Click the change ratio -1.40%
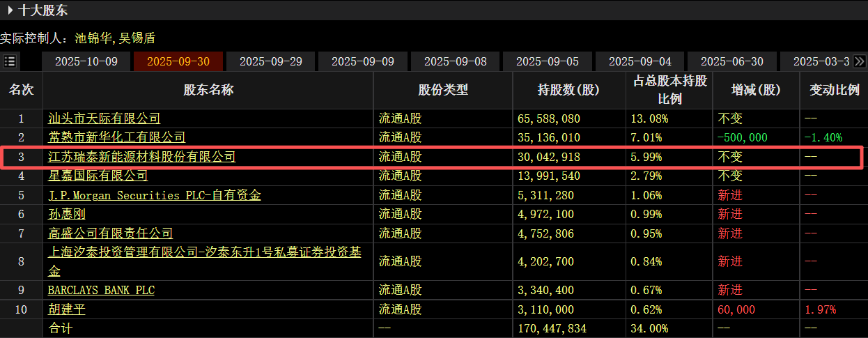The image size is (868, 338). point(823,137)
